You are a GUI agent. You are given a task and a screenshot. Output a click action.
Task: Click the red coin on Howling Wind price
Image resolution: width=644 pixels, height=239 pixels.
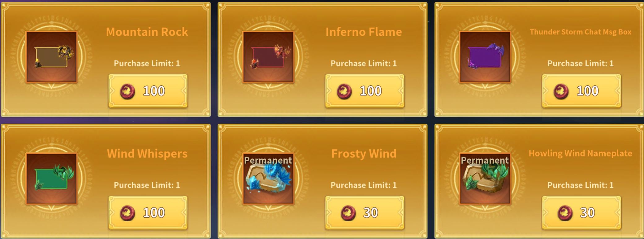565,213
